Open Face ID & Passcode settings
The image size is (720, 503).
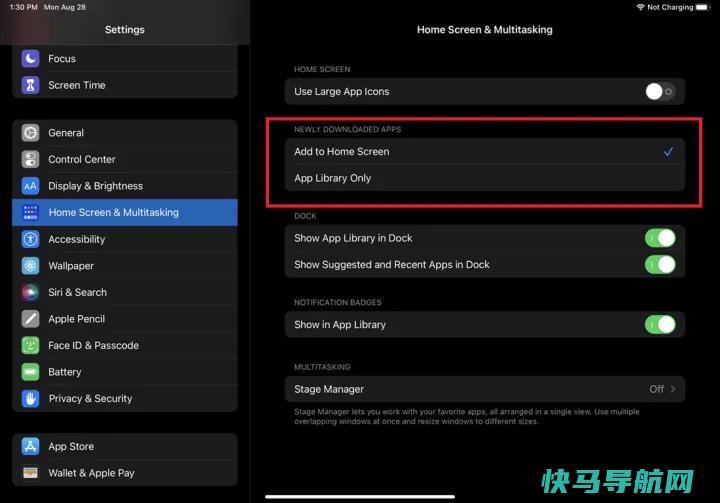click(x=125, y=345)
